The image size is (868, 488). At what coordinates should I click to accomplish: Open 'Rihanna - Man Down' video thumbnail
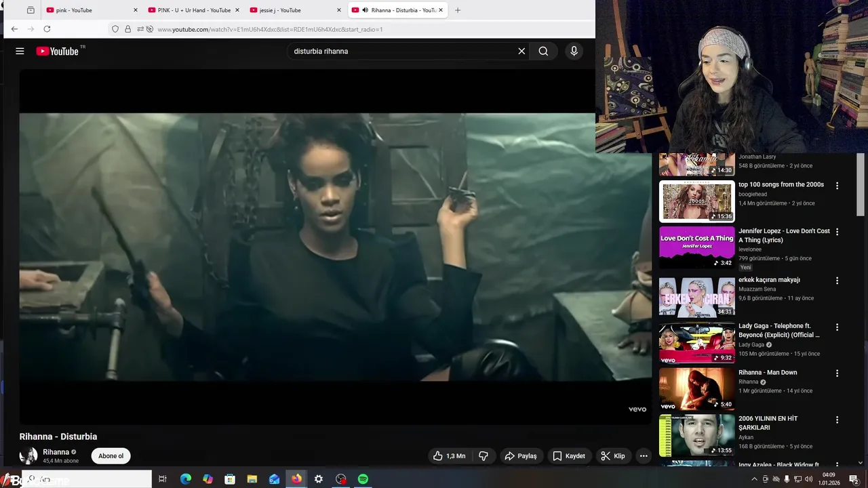pyautogui.click(x=697, y=389)
